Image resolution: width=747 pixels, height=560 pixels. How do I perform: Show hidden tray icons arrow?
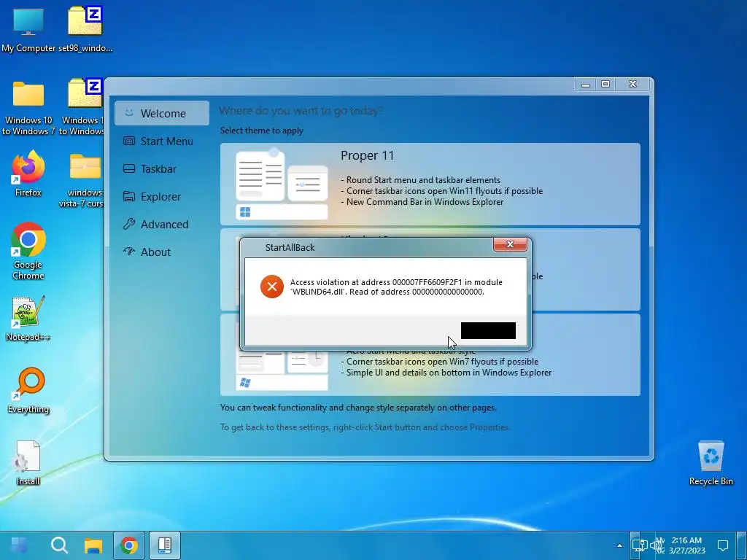click(x=619, y=545)
